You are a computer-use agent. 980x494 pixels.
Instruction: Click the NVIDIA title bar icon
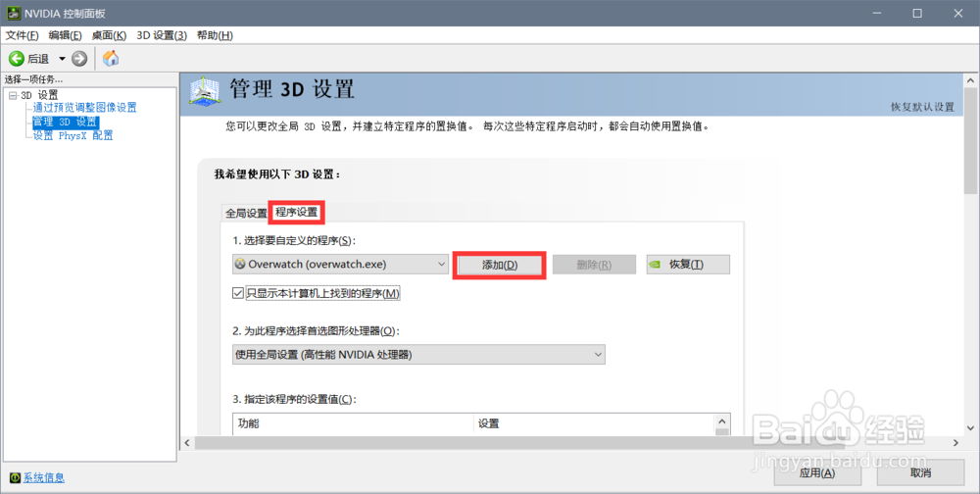click(x=14, y=13)
